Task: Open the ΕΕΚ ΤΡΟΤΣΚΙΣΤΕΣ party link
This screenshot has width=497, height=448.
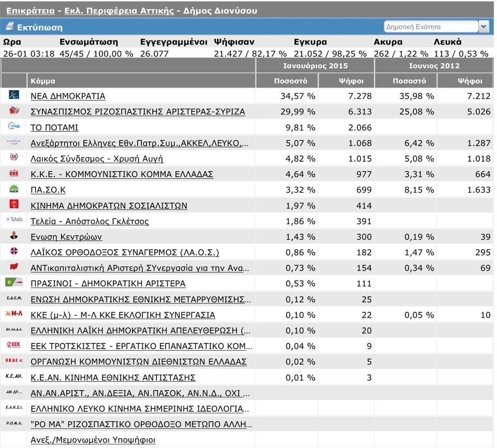Action: coord(141,346)
